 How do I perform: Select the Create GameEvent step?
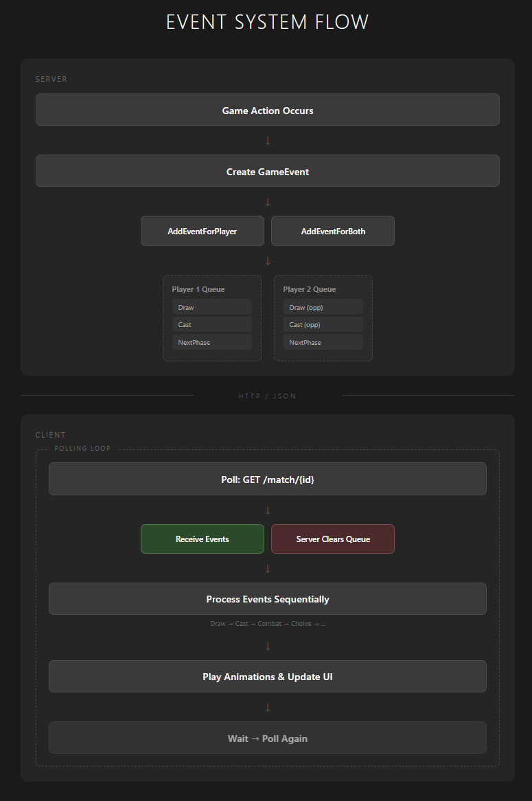267,171
